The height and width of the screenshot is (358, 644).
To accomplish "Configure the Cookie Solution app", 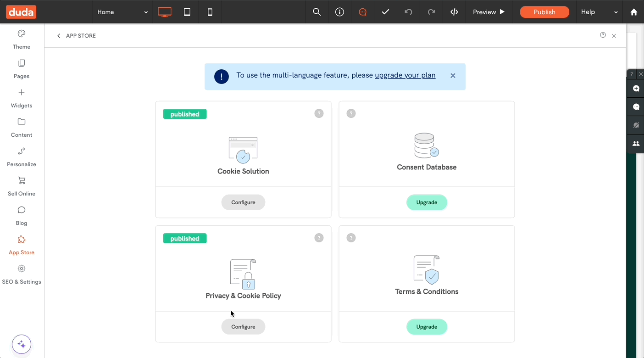I will click(243, 202).
